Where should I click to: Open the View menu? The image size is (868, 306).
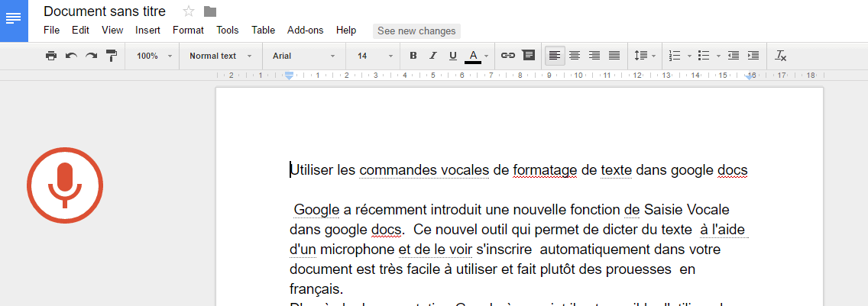click(x=112, y=31)
